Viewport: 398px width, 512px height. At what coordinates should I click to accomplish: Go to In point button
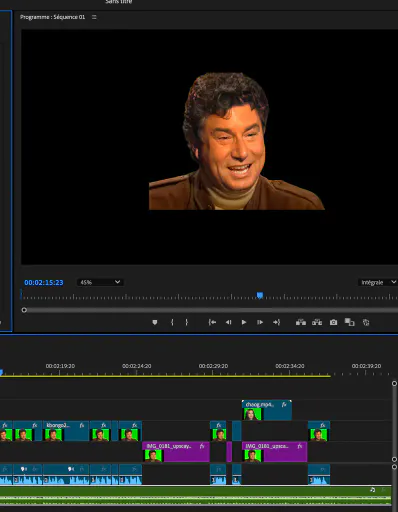point(212,322)
